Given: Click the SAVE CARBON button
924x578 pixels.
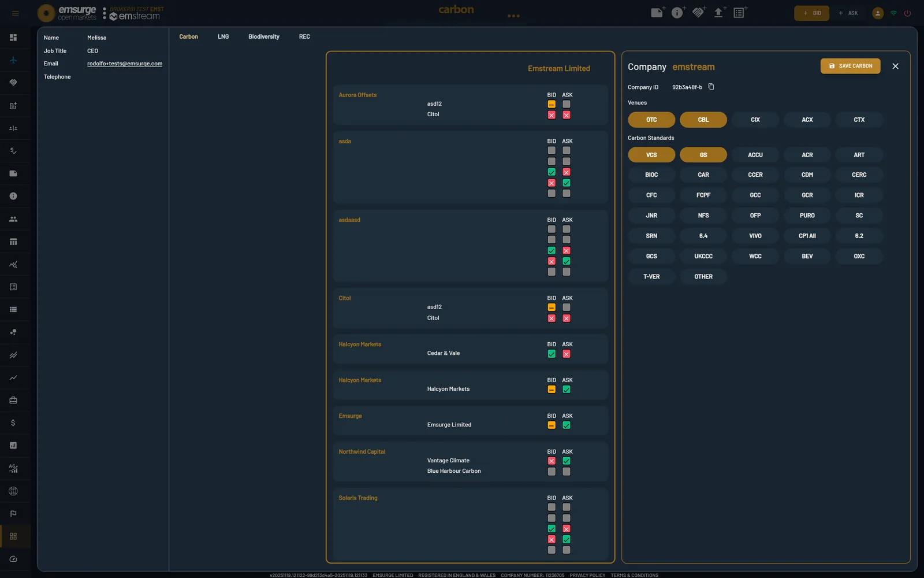Looking at the screenshot, I should click(851, 66).
